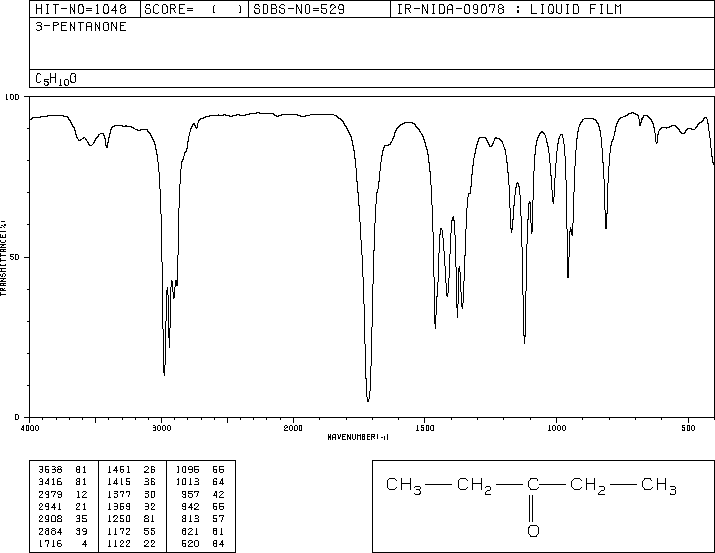Select peak table entry 1716

tap(50, 543)
